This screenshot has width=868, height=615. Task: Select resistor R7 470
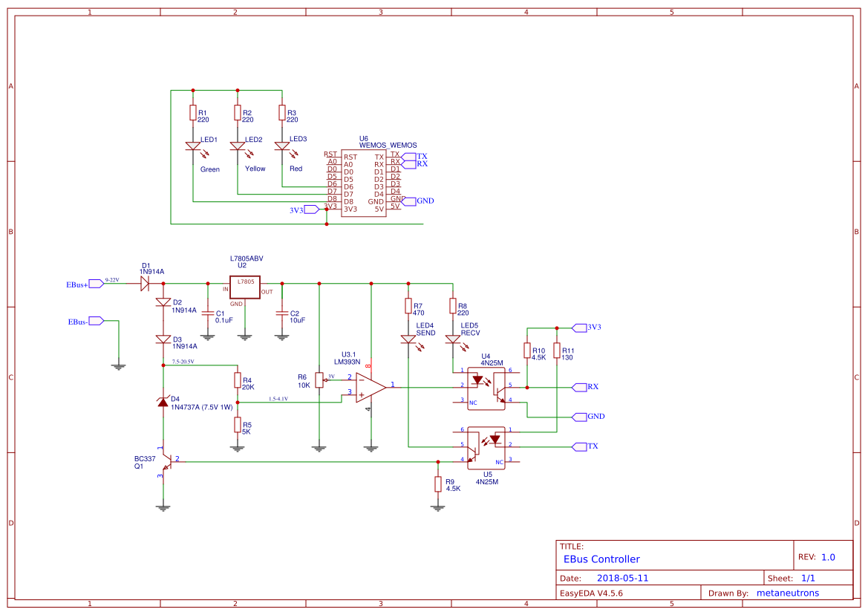coord(408,306)
